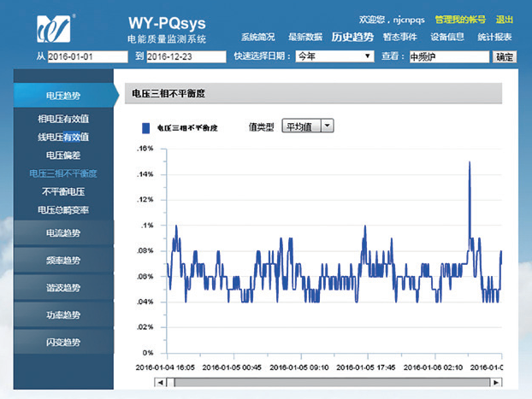The width and height of the screenshot is (532, 399).
Task: Click the 退出 logout link
Action: pyautogui.click(x=504, y=20)
